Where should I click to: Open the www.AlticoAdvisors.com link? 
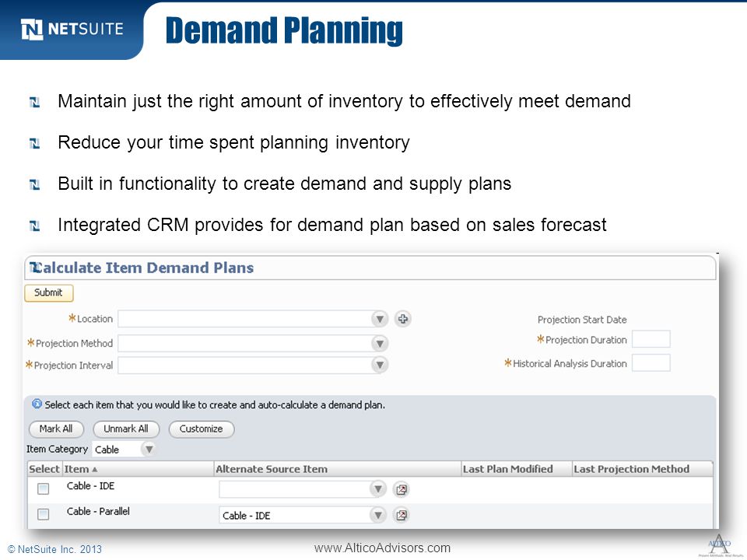coord(383,548)
